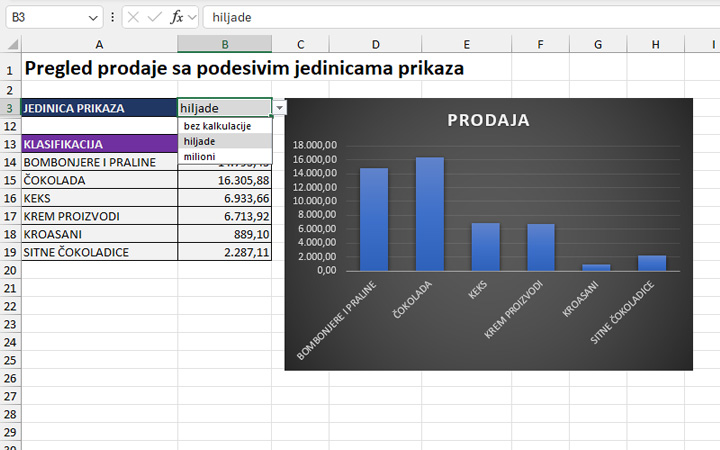Select row 17 header
720x450 pixels.
pos(10,216)
